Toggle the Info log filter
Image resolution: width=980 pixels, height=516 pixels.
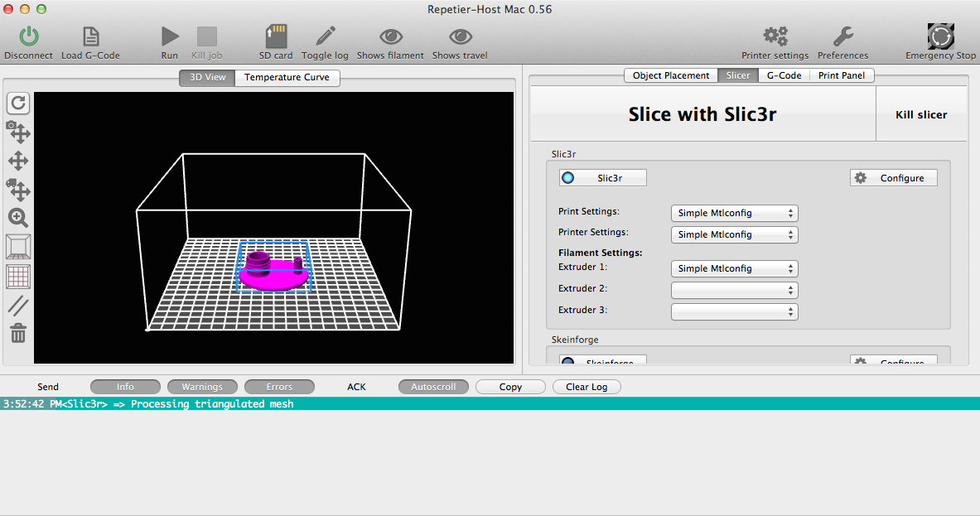(x=125, y=388)
